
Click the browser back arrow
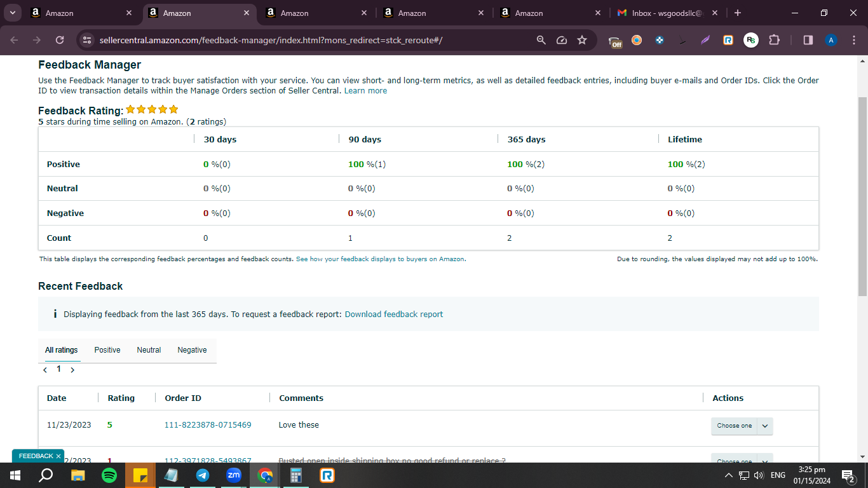14,40
